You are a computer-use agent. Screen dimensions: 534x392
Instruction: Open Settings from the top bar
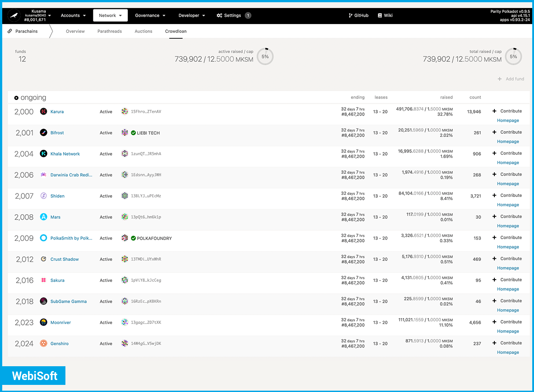(232, 16)
